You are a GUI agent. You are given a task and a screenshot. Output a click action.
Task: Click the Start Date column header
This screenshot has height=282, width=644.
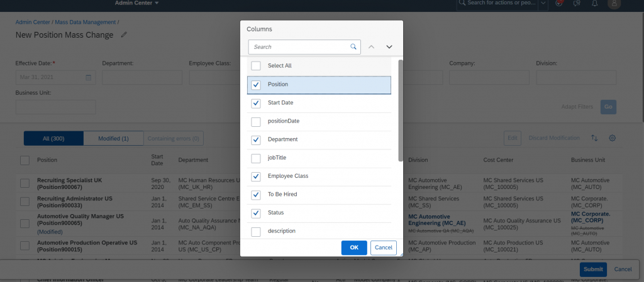click(x=157, y=160)
